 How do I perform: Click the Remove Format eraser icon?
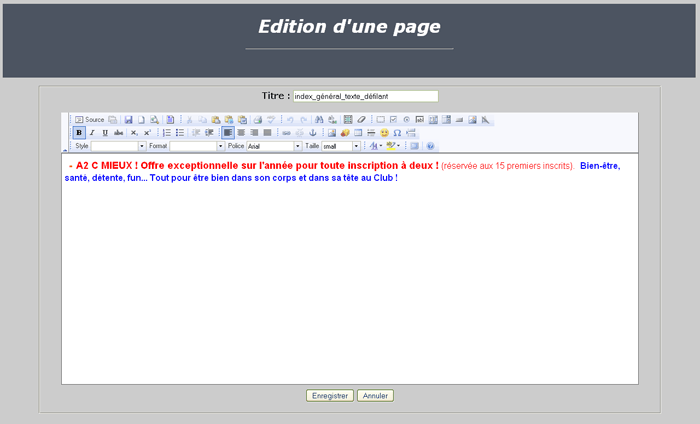tap(361, 120)
